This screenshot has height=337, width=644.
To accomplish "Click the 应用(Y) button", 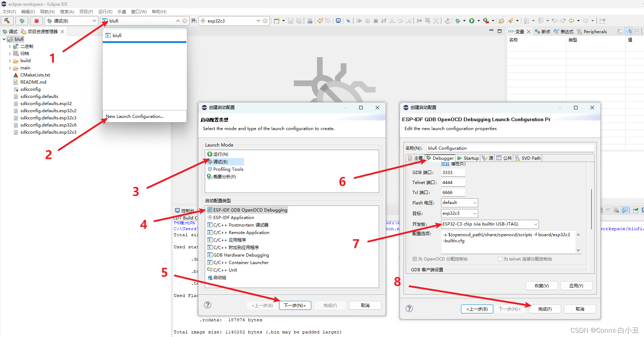I will [x=576, y=286].
